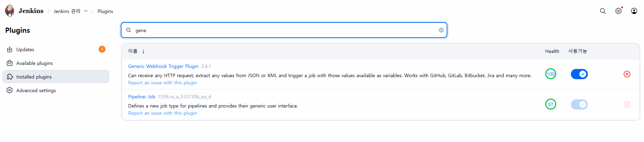
Task: Open the Updates section
Action: point(25,49)
